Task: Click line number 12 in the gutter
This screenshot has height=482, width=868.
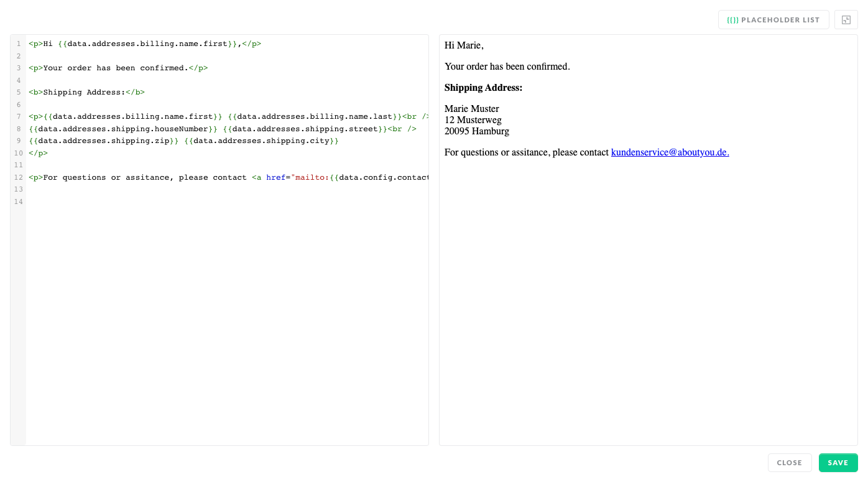Action: [18, 178]
